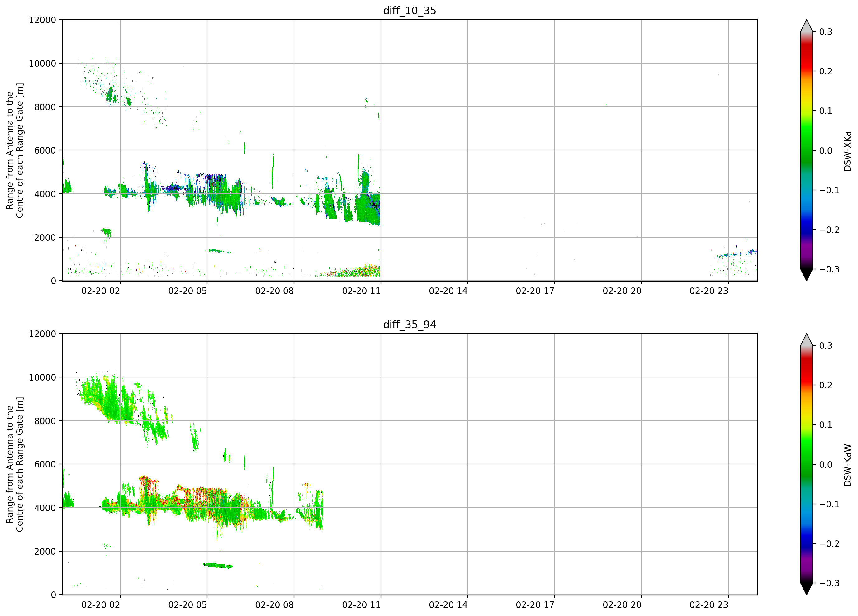The width and height of the screenshot is (858, 616).
Task: Select '02-20 08' x-tick under diff_35_94 plot
Action: tap(274, 605)
